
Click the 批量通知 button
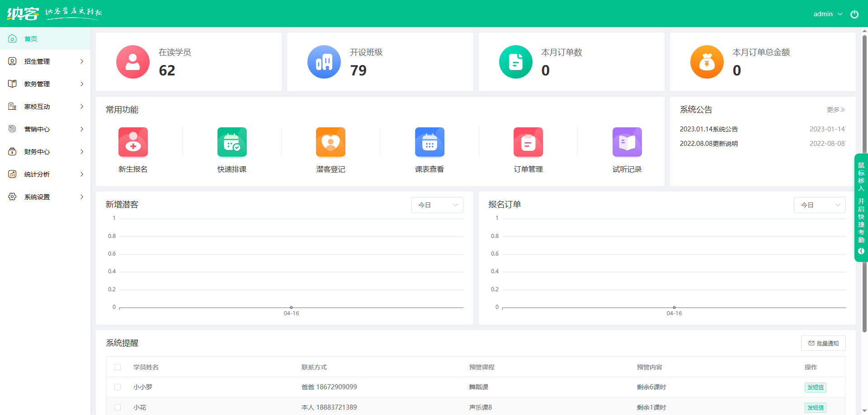(x=823, y=343)
